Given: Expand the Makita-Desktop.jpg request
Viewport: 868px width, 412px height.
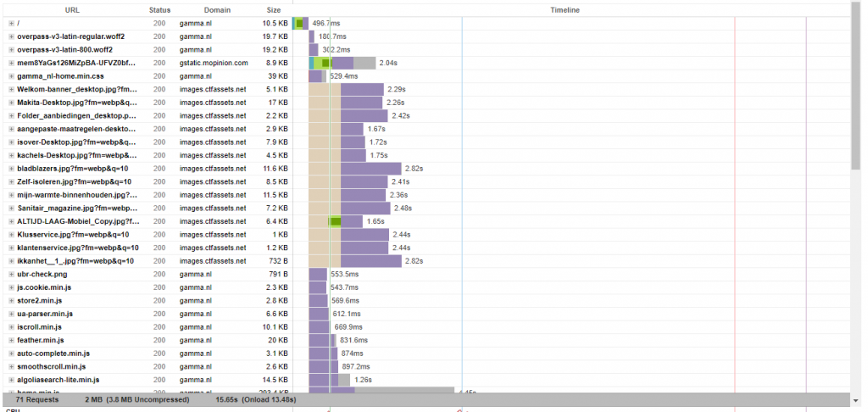Looking at the screenshot, I should pos(11,103).
